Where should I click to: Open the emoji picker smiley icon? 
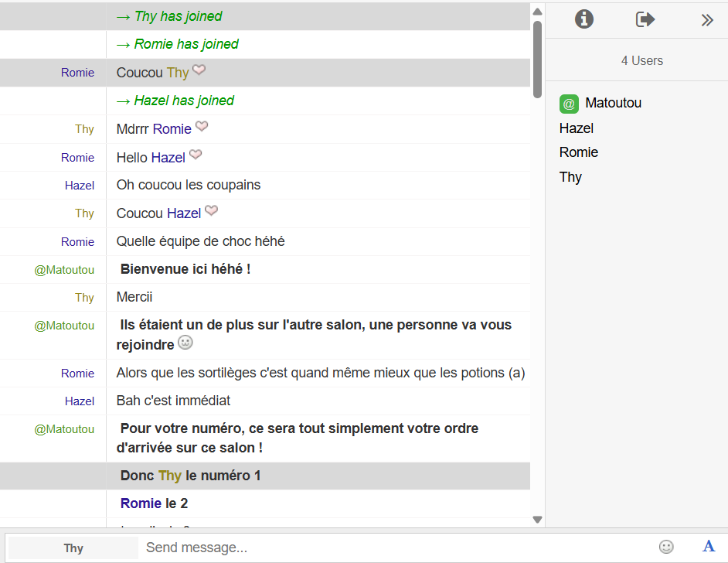click(666, 547)
